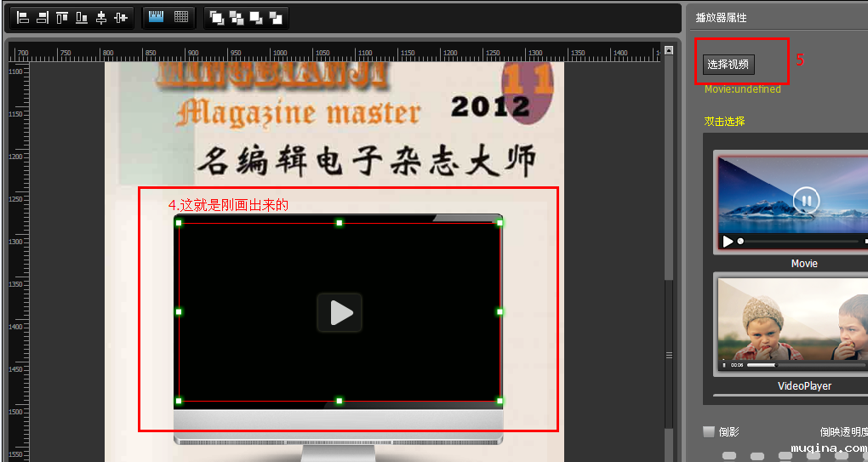Align selected objects to top
868x462 pixels.
[x=62, y=17]
